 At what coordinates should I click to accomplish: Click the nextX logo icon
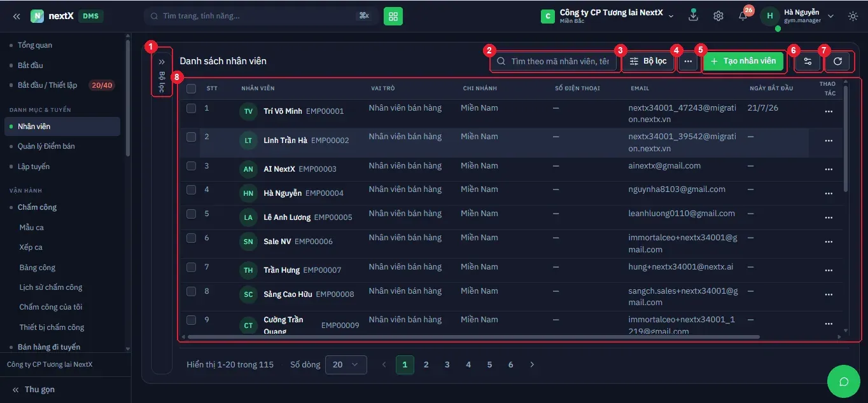[37, 16]
